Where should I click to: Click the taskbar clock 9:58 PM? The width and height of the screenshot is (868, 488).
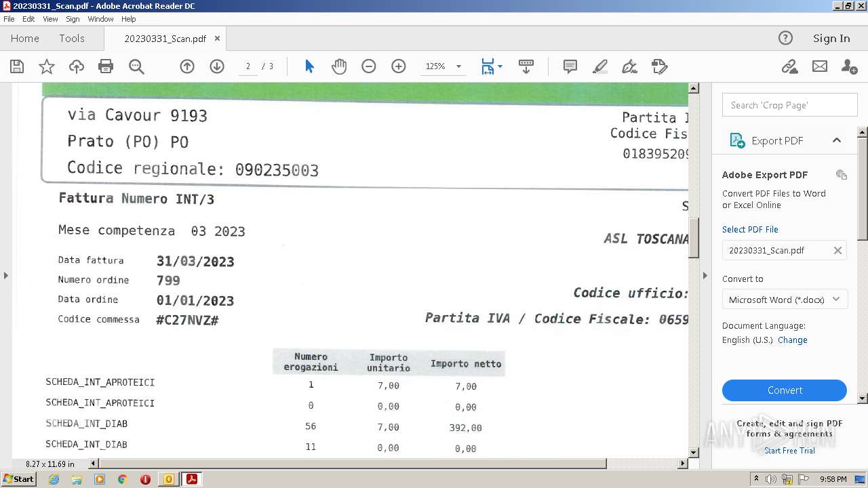(833, 479)
